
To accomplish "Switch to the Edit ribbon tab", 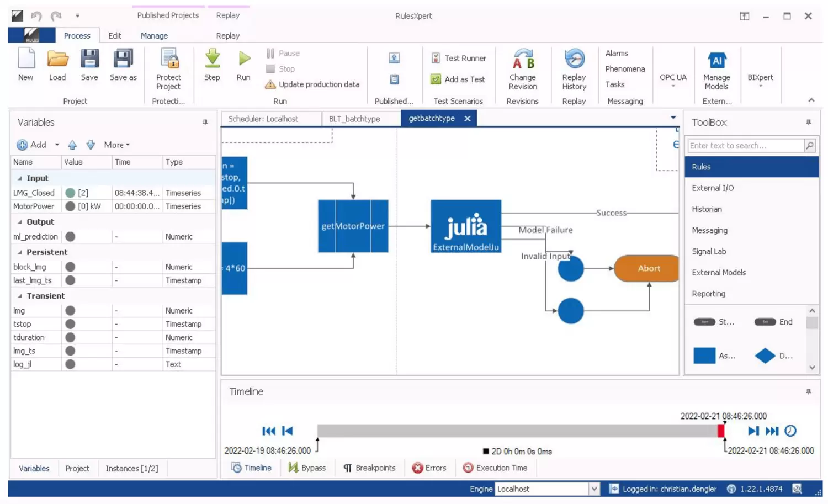I will pos(115,35).
